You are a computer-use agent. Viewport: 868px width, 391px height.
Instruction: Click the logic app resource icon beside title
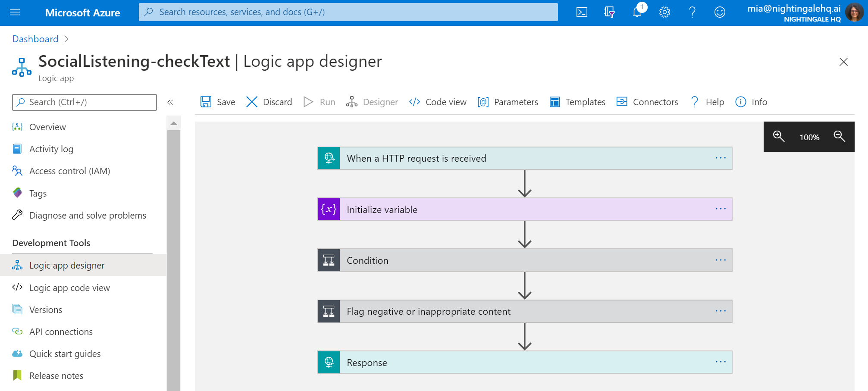point(22,67)
